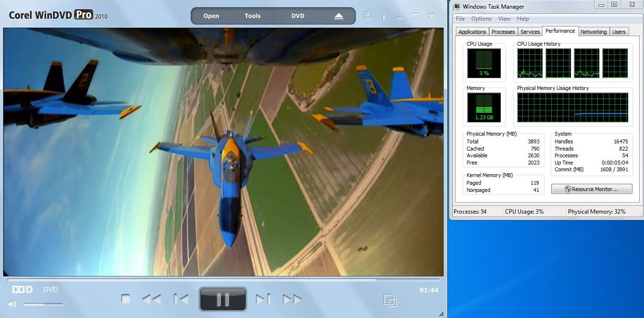
Task: Mute audio with the speaker icon
Action: pyautogui.click(x=12, y=304)
